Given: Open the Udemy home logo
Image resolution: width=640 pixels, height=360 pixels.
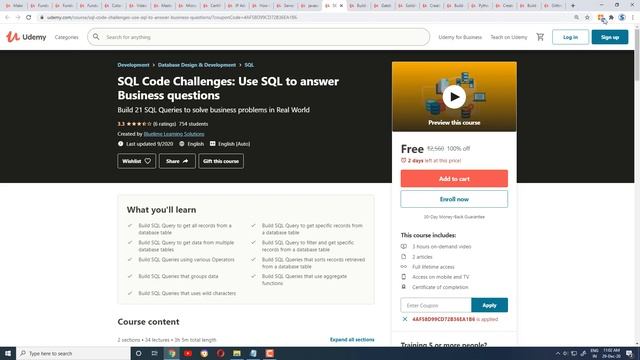Looking at the screenshot, I should 26,37.
